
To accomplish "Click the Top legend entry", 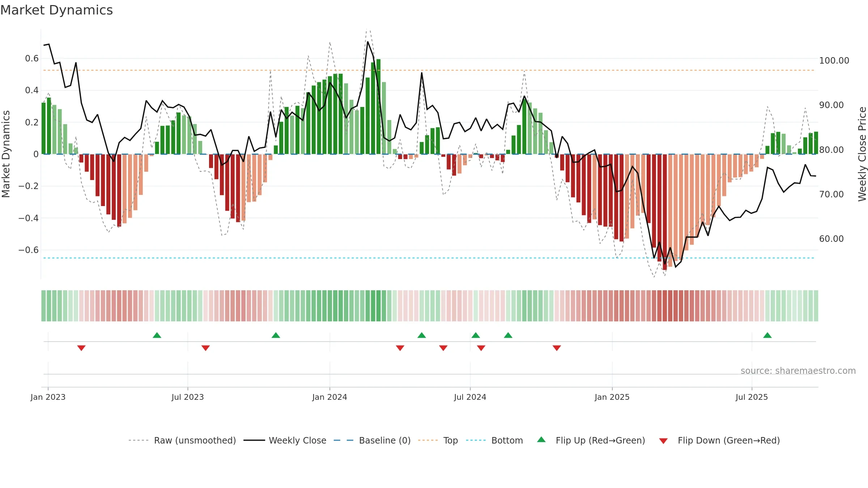I will (438, 440).
